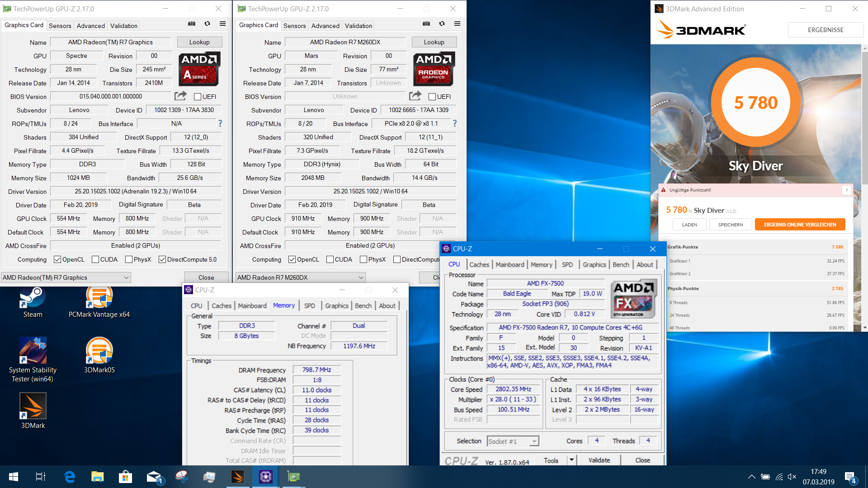Click Lookup button in left GPU-Z
The image size is (868, 488).
[x=199, y=42]
